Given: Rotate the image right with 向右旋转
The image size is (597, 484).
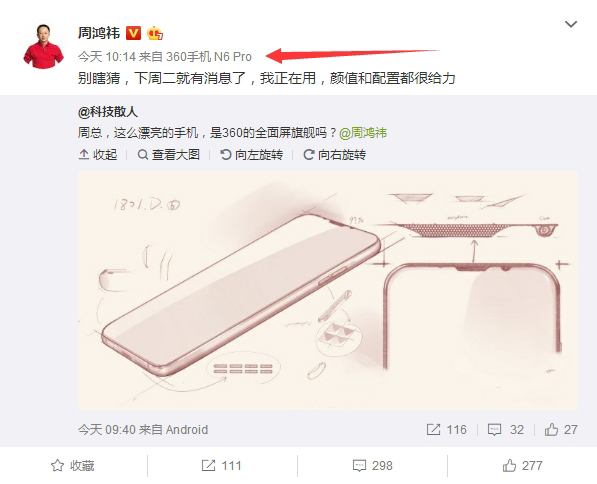Looking at the screenshot, I should pyautogui.click(x=335, y=155).
